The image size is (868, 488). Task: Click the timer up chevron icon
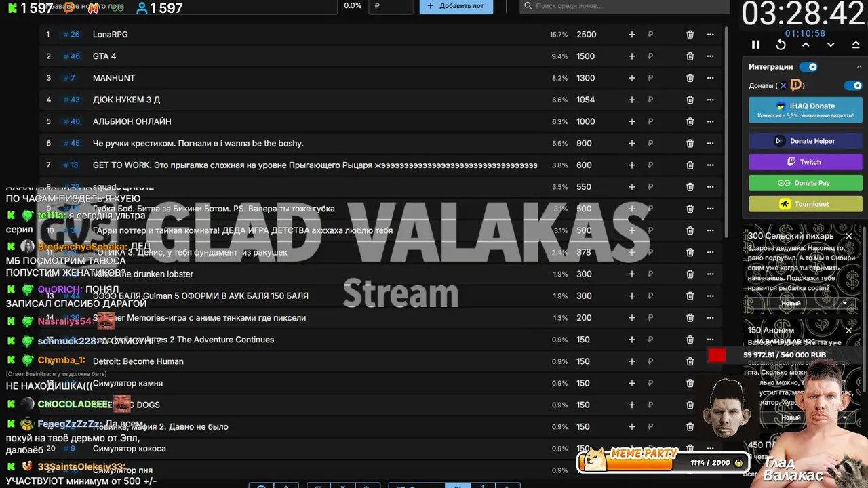806,45
